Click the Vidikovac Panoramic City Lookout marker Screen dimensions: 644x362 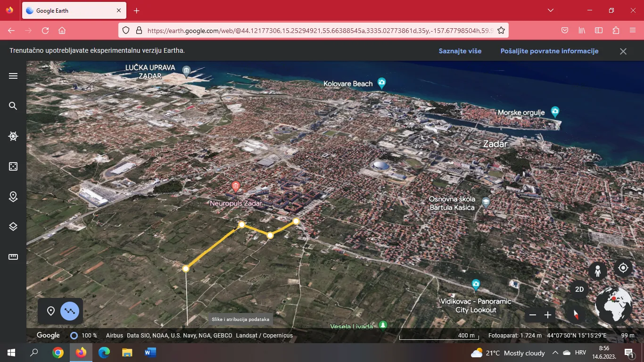click(476, 285)
